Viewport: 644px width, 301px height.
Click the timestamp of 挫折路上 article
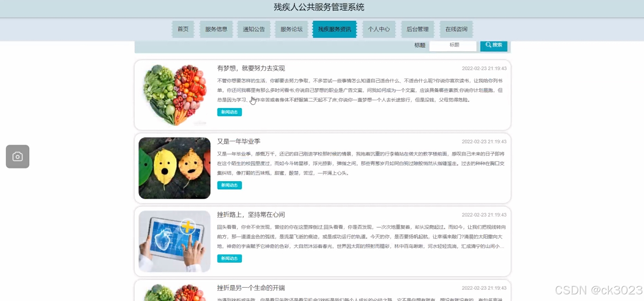484,214
